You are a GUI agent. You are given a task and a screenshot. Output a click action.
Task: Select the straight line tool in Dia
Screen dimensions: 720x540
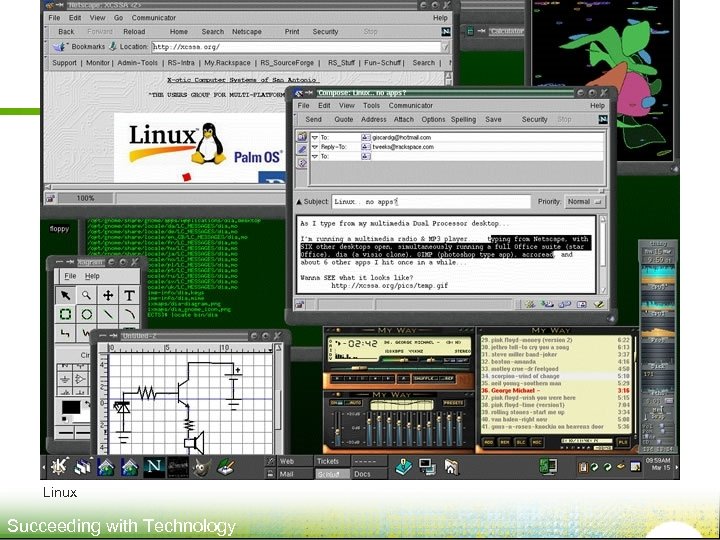tap(108, 315)
